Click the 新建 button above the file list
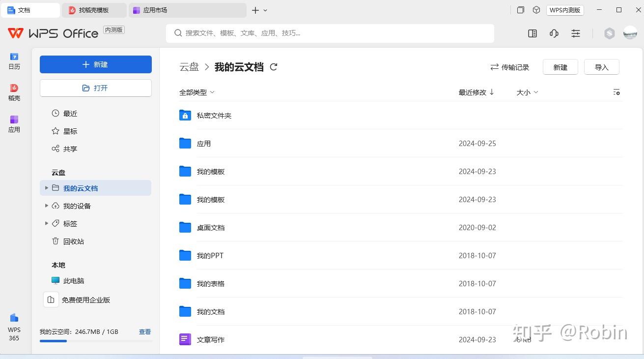This screenshot has width=644, height=359. [x=560, y=67]
